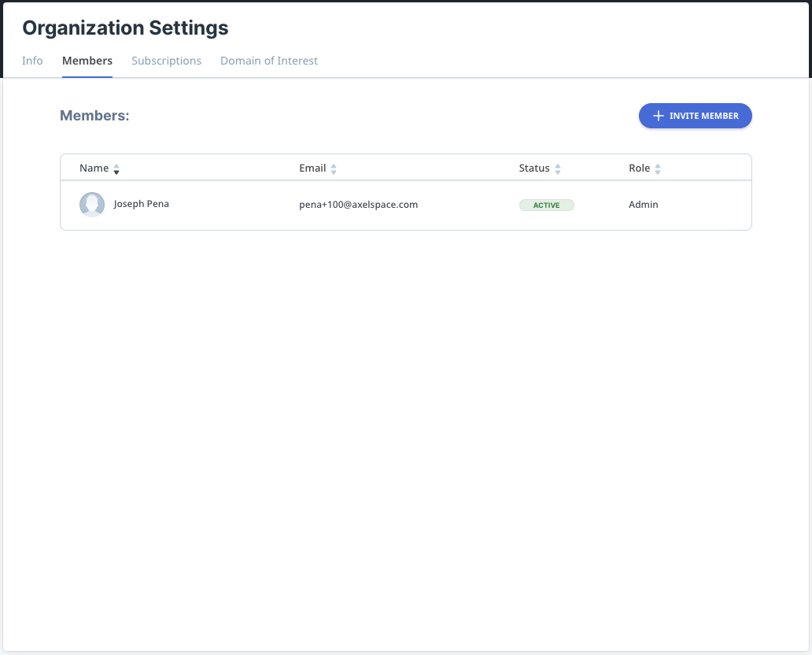Click the sort arrows beside Role
This screenshot has width=812, height=655.
click(x=658, y=168)
